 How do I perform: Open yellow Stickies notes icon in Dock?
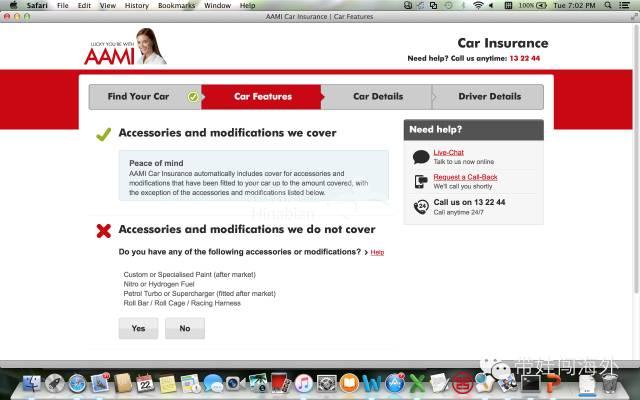coord(167,384)
